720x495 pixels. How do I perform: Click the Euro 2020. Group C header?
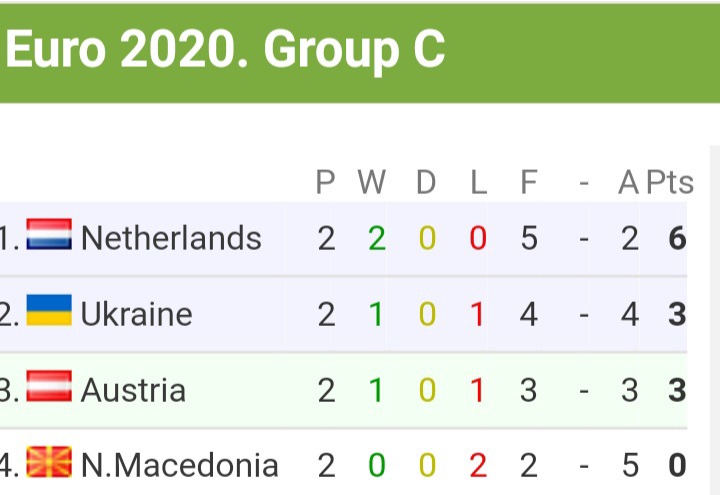coord(225,50)
